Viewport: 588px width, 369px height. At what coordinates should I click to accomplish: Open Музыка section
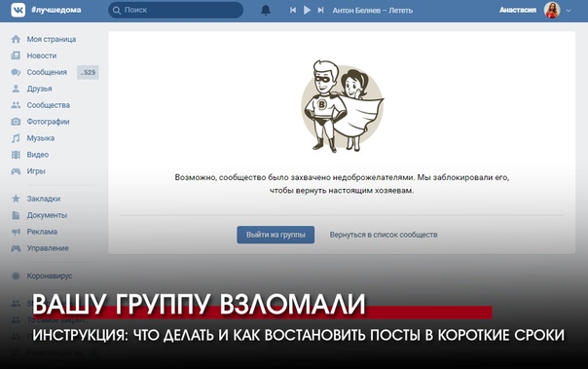point(41,138)
